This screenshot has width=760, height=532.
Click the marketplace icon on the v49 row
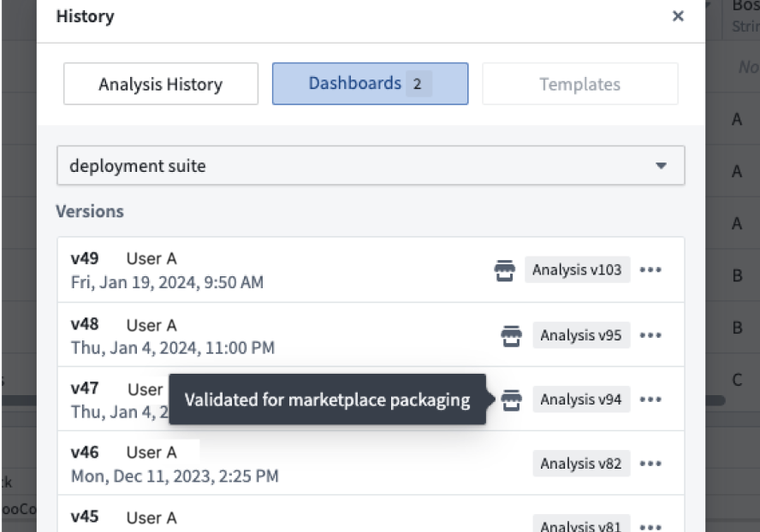pyautogui.click(x=505, y=270)
